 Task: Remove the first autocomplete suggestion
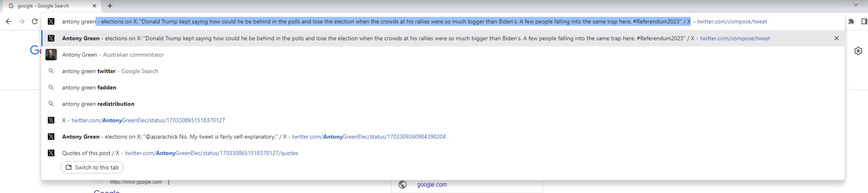836,38
